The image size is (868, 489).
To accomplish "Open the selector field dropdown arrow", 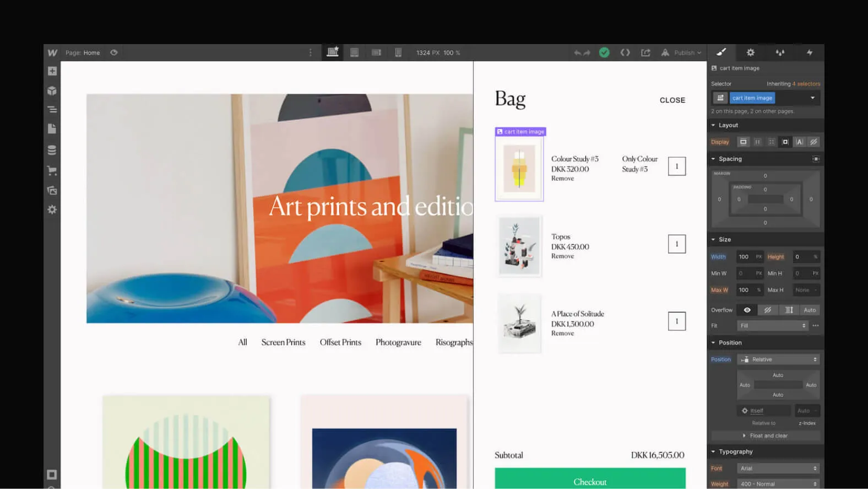I will coord(812,98).
